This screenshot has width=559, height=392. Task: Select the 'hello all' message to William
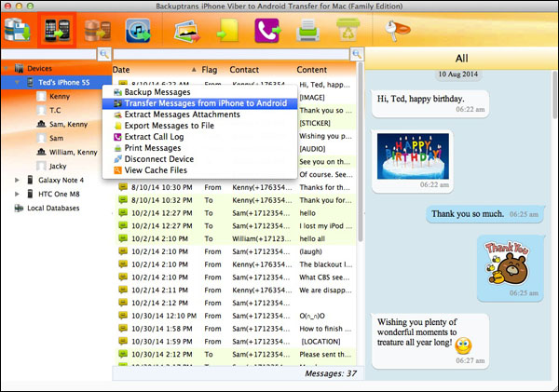click(236, 238)
